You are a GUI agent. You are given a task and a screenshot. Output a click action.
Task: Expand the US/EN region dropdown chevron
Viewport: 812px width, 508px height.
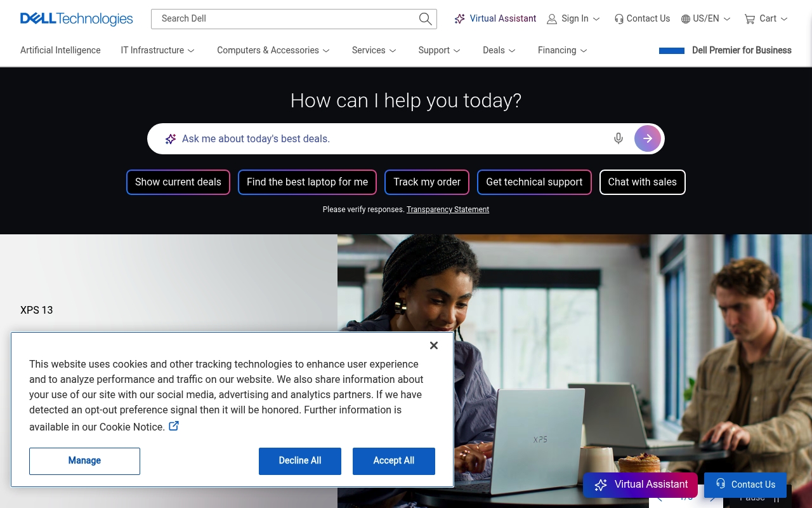pyautogui.click(x=727, y=19)
